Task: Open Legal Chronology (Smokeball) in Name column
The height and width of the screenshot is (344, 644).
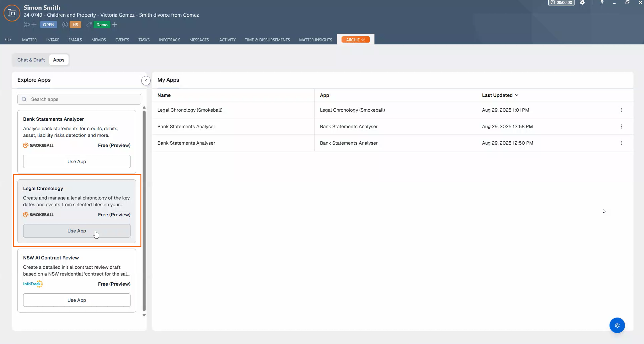Action: [190, 110]
